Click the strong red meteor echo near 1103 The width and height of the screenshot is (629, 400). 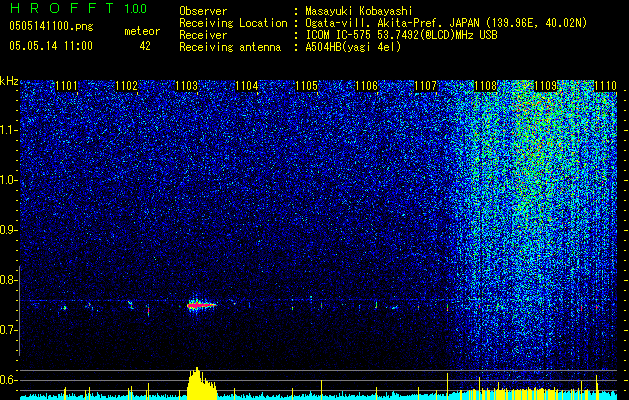pyautogui.click(x=201, y=305)
